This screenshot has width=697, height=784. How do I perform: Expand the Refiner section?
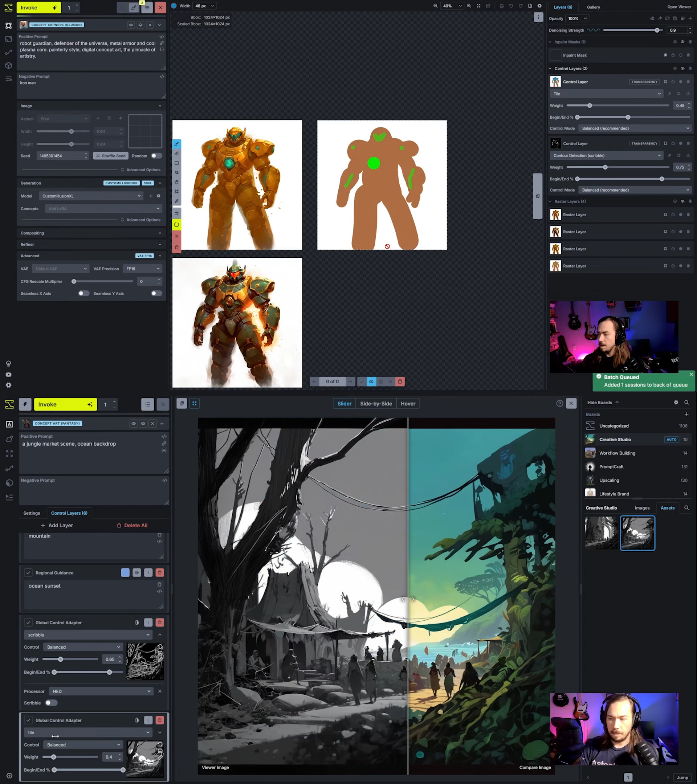[x=91, y=245]
